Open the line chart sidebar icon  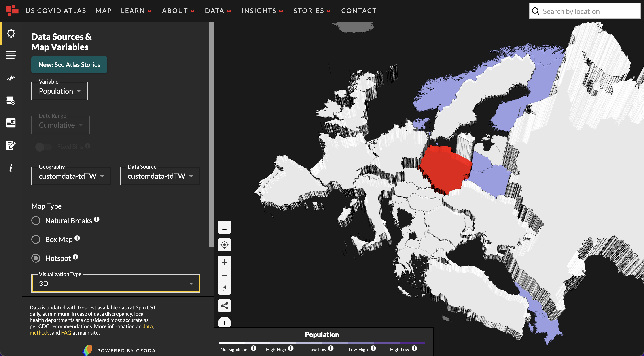click(x=11, y=78)
